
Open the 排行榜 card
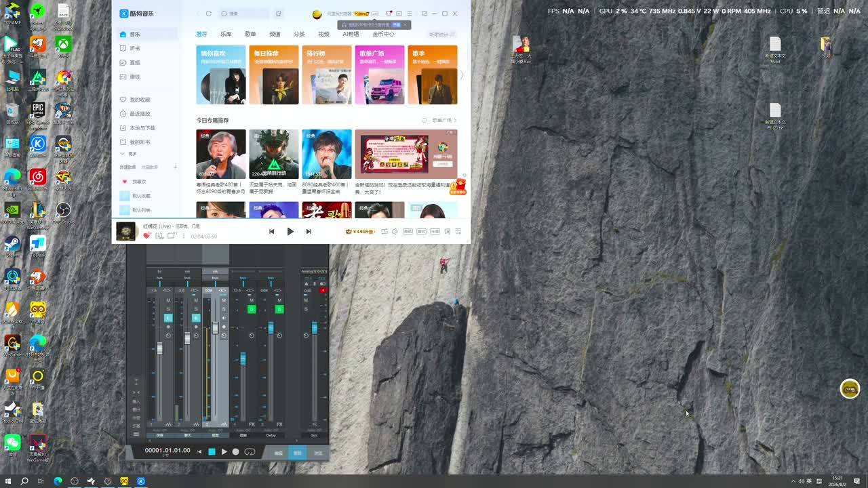327,75
